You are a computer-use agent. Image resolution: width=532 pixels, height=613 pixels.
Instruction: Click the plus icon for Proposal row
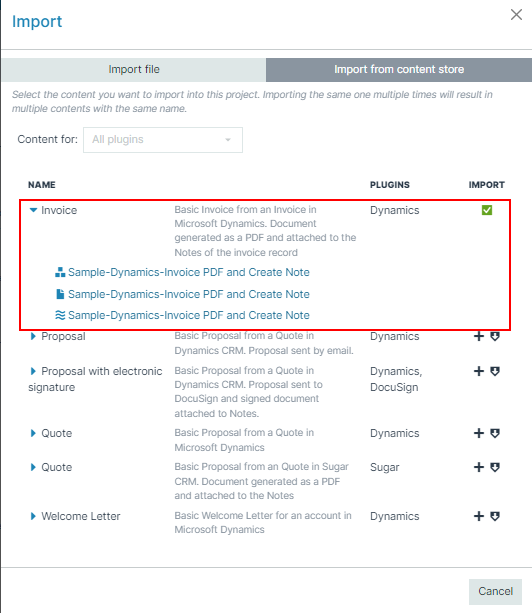click(x=479, y=336)
